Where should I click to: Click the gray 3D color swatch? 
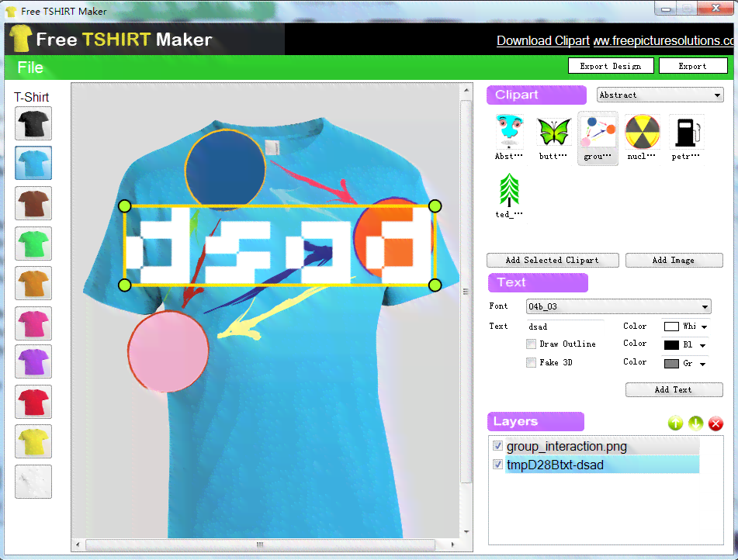tap(671, 364)
